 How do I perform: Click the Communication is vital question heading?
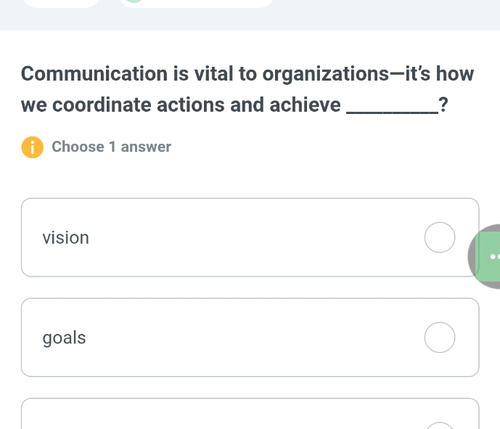point(247,89)
